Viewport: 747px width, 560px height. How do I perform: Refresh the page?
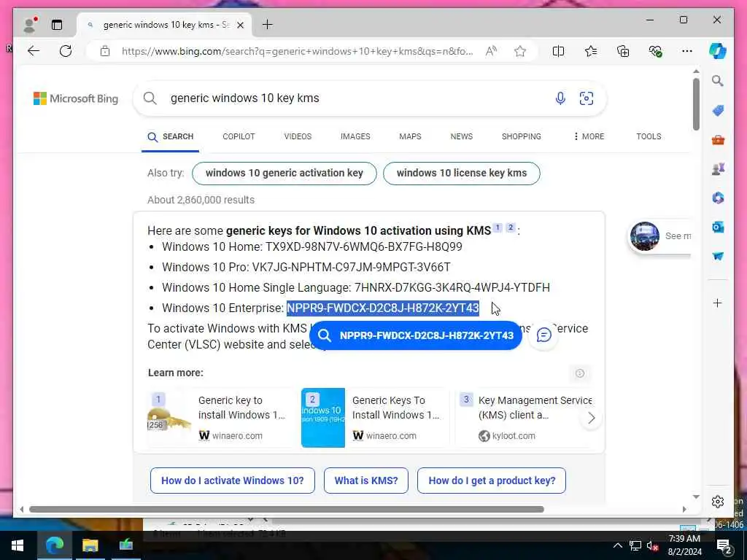(66, 51)
